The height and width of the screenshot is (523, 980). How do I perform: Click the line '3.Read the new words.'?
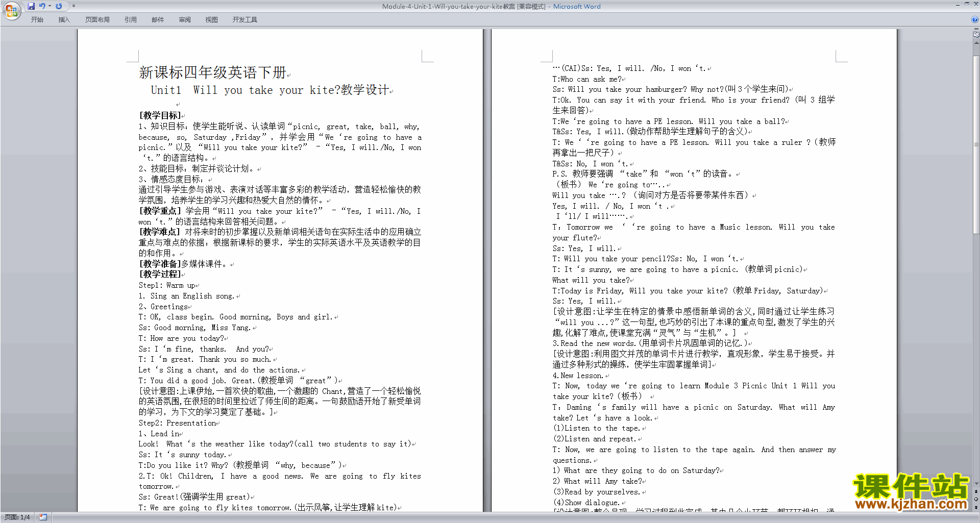point(650,343)
